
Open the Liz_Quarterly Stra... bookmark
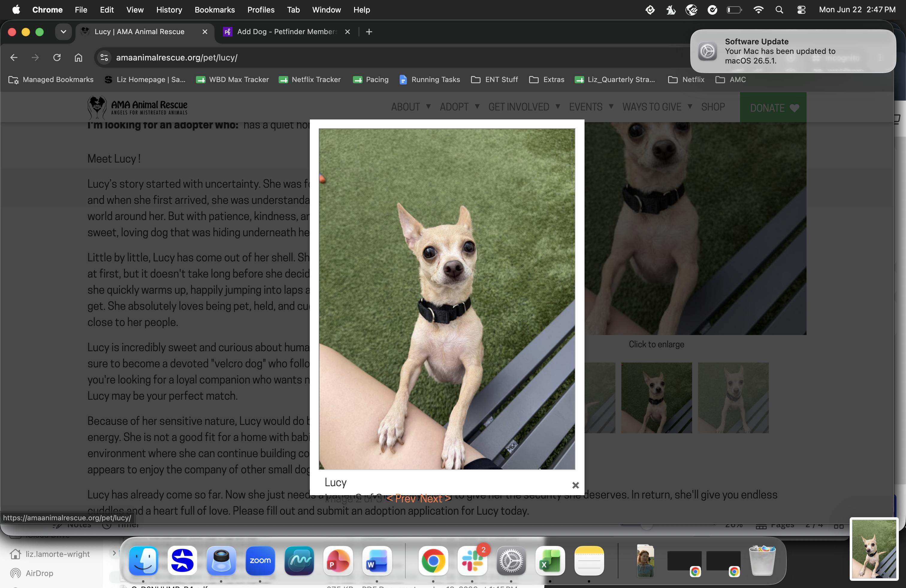615,80
